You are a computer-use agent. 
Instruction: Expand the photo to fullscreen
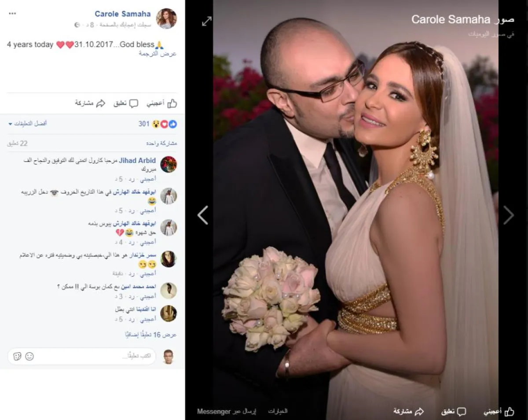click(x=207, y=21)
